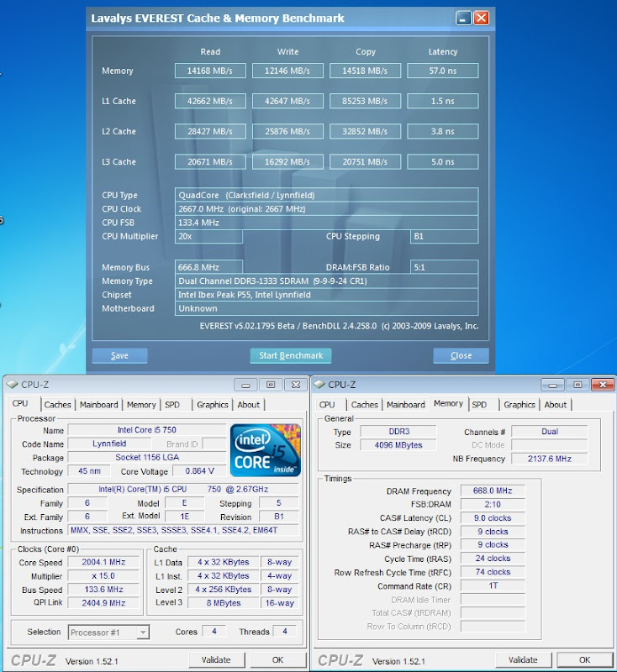Select Memory tab in right CPU-Z window
This screenshot has width=617, height=672.
pos(449,403)
